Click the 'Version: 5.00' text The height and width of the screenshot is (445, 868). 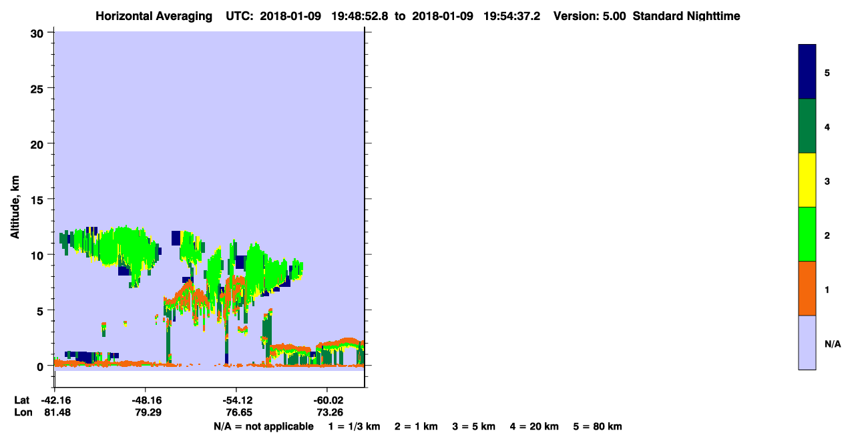[590, 16]
